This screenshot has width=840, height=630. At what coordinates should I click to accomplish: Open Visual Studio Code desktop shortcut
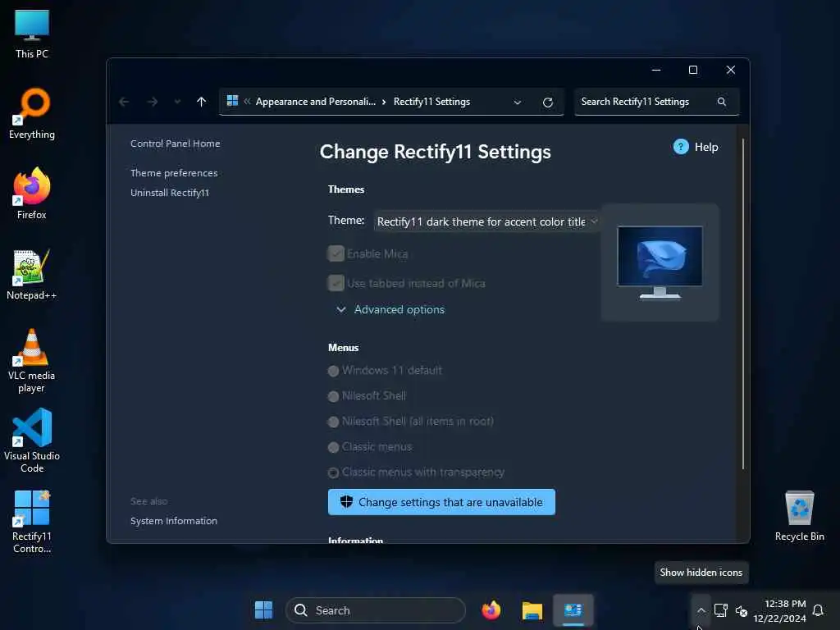tap(32, 441)
